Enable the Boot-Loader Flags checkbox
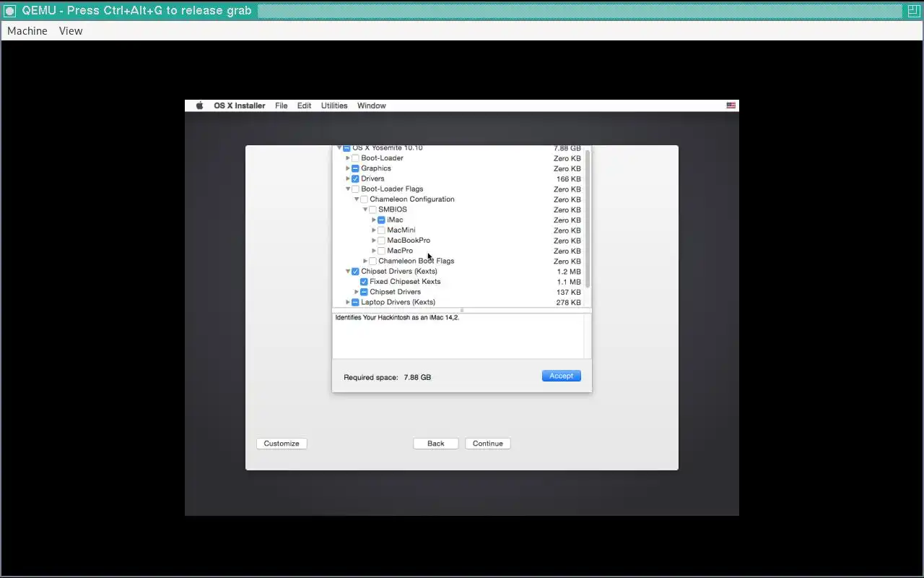The image size is (924, 578). coord(355,189)
